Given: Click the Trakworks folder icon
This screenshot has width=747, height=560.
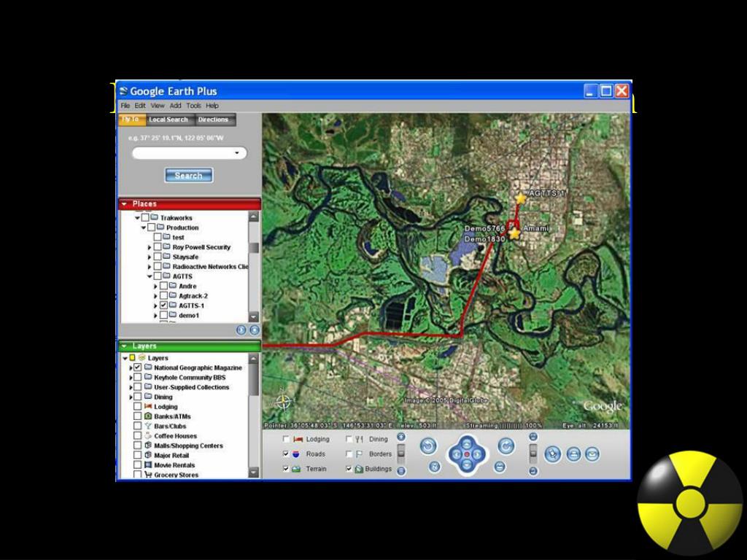Looking at the screenshot, I should pyautogui.click(x=154, y=217).
